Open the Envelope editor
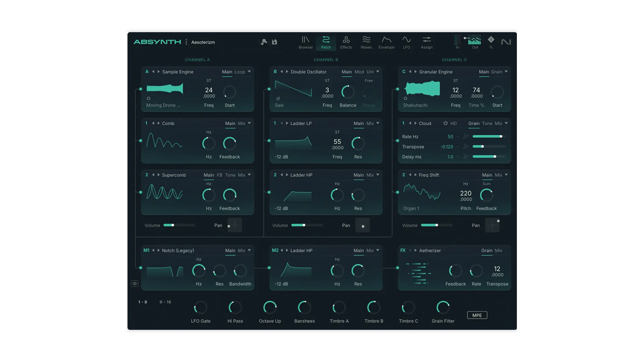 click(x=386, y=42)
